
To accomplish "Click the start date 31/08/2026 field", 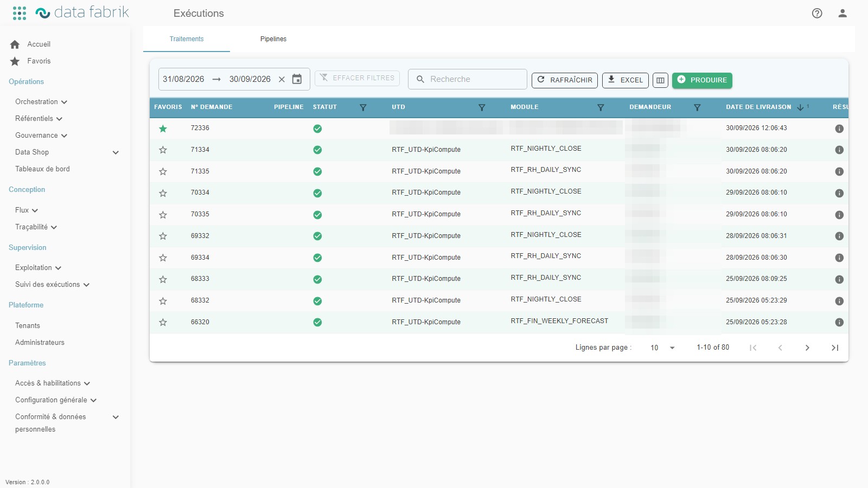I will click(183, 79).
